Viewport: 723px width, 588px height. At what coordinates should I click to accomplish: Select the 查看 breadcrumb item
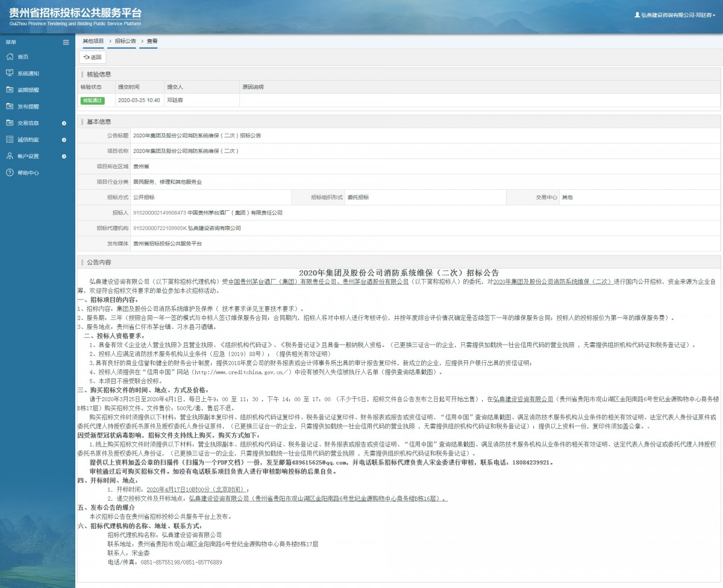coord(152,41)
